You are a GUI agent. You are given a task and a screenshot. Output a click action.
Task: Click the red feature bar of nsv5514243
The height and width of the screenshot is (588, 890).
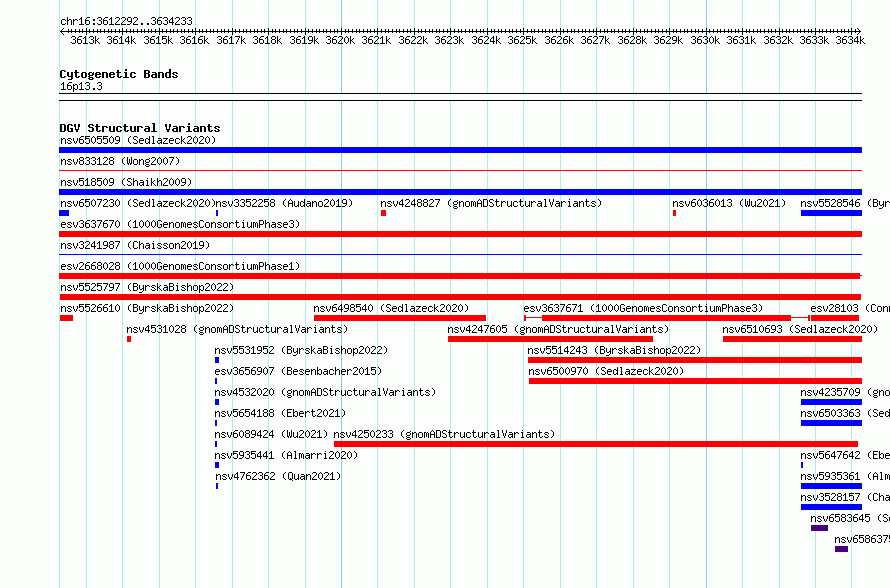(695, 360)
